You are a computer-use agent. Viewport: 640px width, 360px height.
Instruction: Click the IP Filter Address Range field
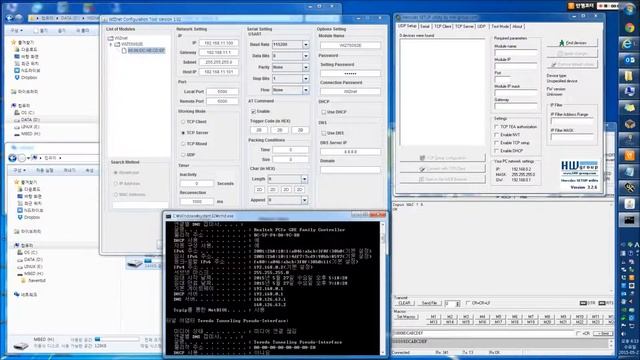click(572, 121)
